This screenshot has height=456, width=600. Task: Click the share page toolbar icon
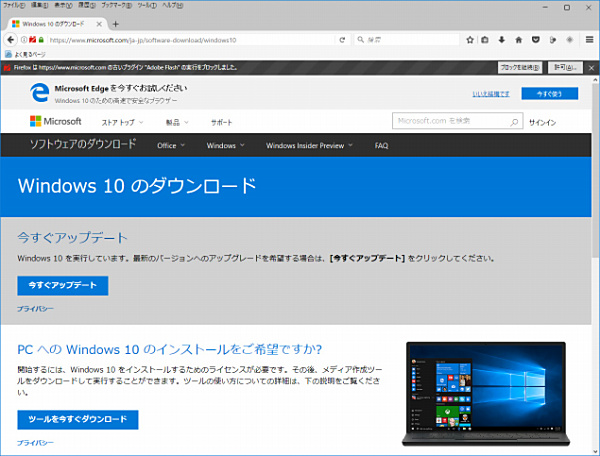coord(553,40)
